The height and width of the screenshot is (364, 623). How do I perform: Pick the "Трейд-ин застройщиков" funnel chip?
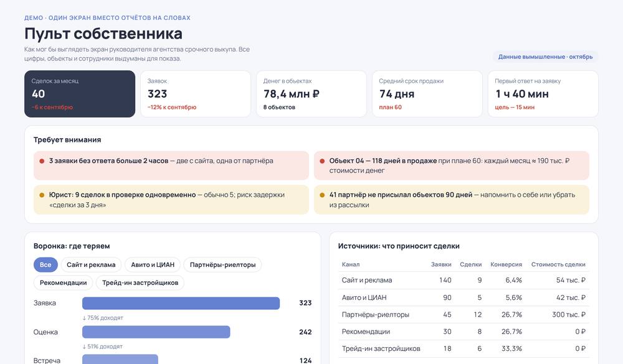coord(140,282)
